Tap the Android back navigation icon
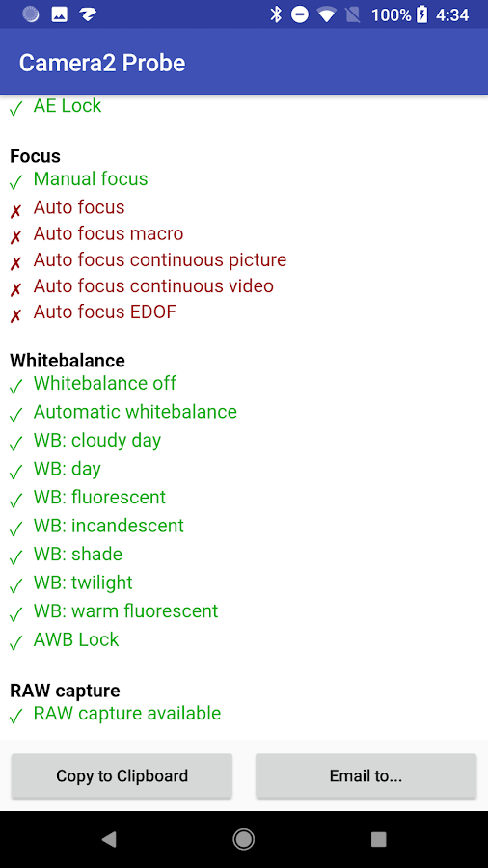Image resolution: width=488 pixels, height=868 pixels. (109, 839)
